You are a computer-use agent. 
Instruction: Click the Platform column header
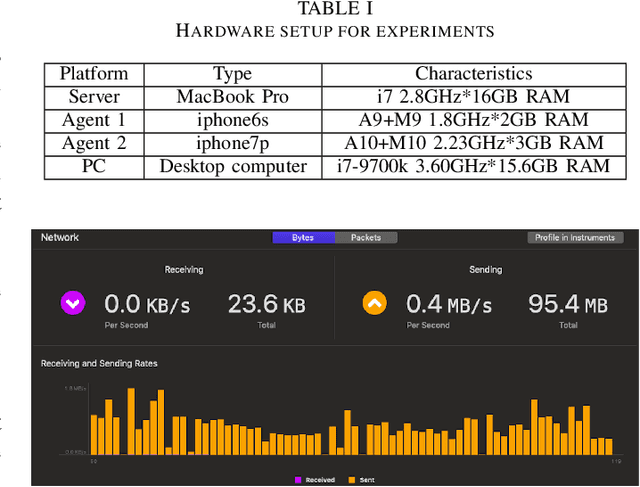click(x=94, y=74)
